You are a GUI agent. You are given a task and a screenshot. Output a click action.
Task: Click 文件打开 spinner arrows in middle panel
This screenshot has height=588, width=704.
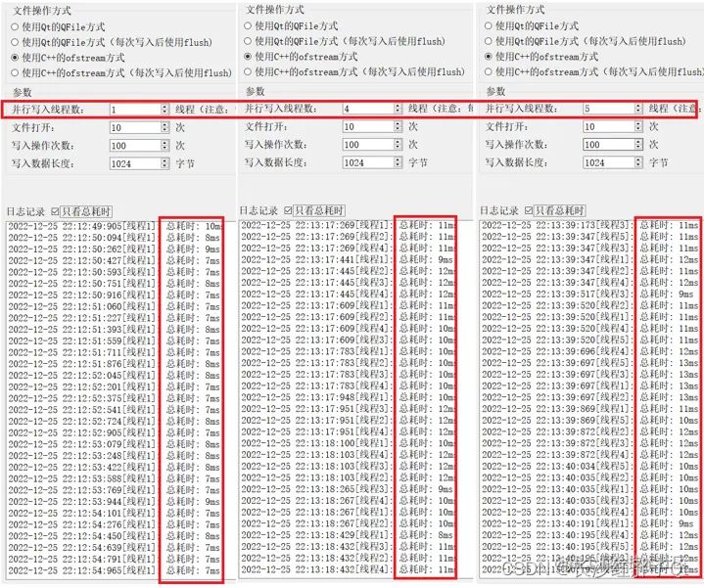398,126
